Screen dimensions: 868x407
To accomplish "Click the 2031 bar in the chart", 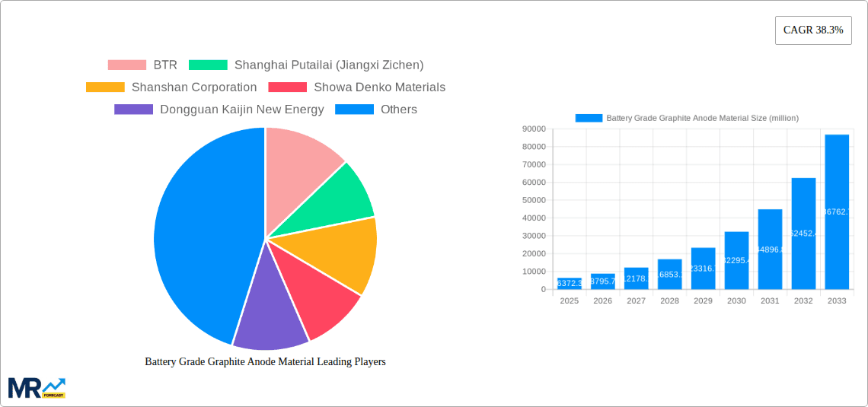I will 770,250.
